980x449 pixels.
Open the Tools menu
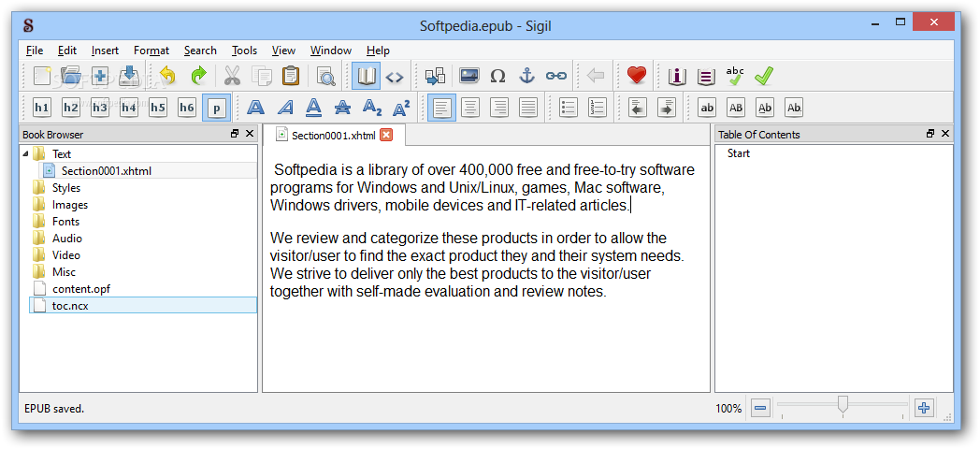coord(244,51)
